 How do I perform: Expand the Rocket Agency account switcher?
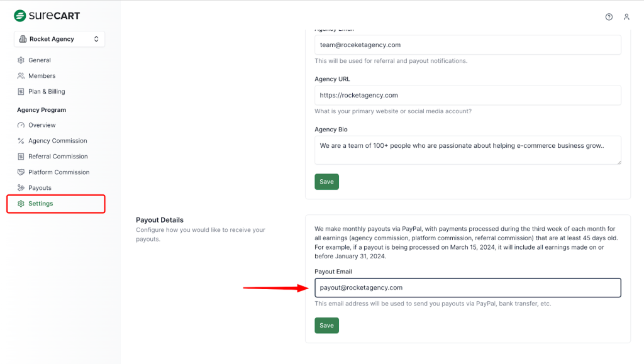point(59,39)
